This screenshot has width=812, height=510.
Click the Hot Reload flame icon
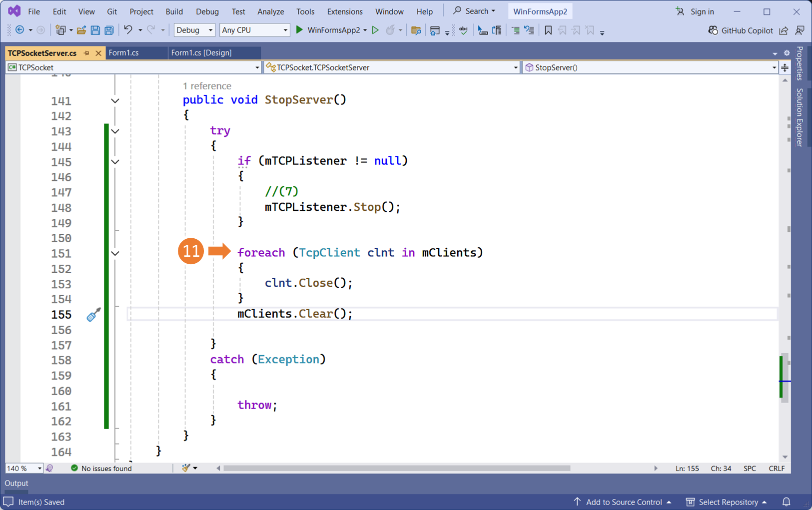(390, 30)
